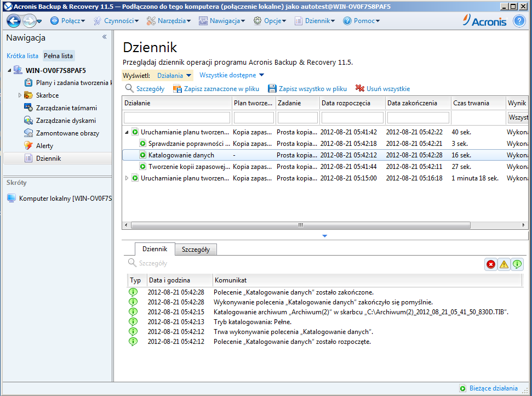Open the Wszystkie dostępne filter dropdown
Screen dimensions: 532x396
point(231,75)
